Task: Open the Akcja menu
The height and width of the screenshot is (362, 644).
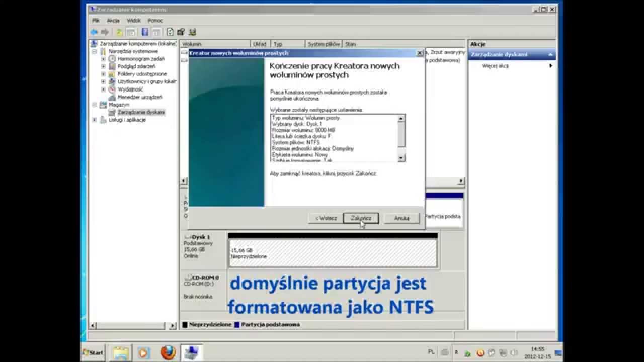Action: pos(113,21)
